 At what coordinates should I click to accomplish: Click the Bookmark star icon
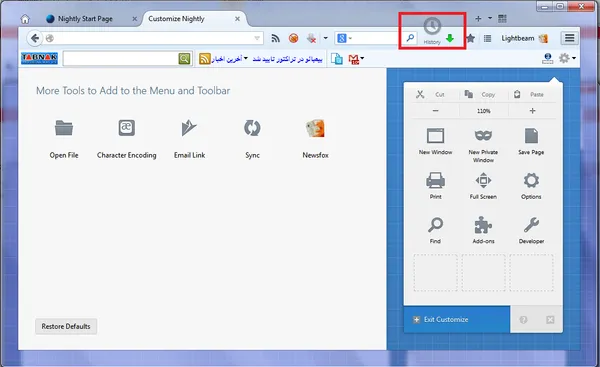[x=471, y=38]
